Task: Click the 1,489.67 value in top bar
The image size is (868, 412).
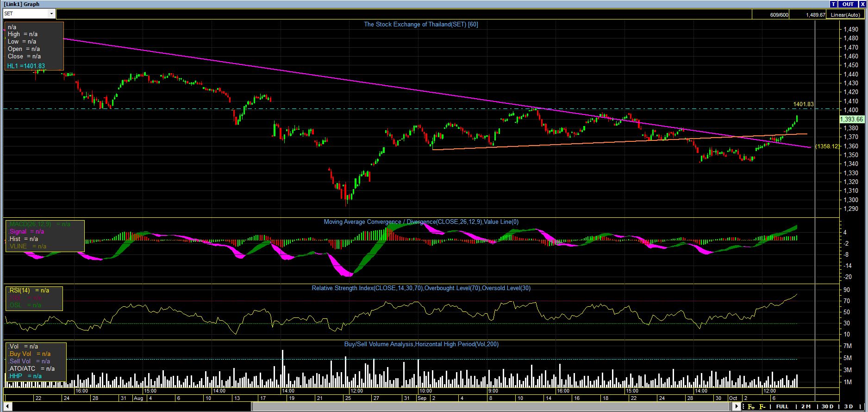Action: coord(816,15)
